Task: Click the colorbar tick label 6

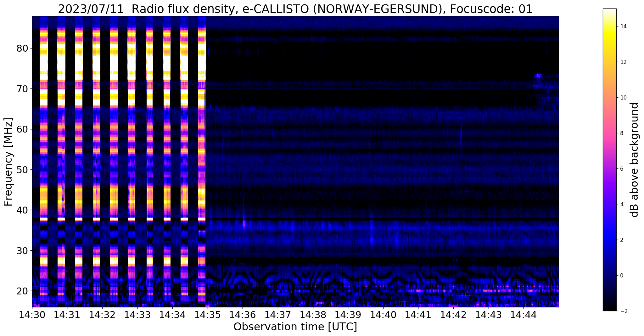Action: (622, 169)
